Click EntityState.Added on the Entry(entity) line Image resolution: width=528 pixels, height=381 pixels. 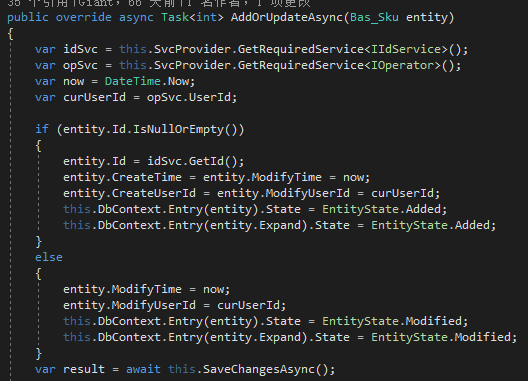pyautogui.click(x=384, y=209)
